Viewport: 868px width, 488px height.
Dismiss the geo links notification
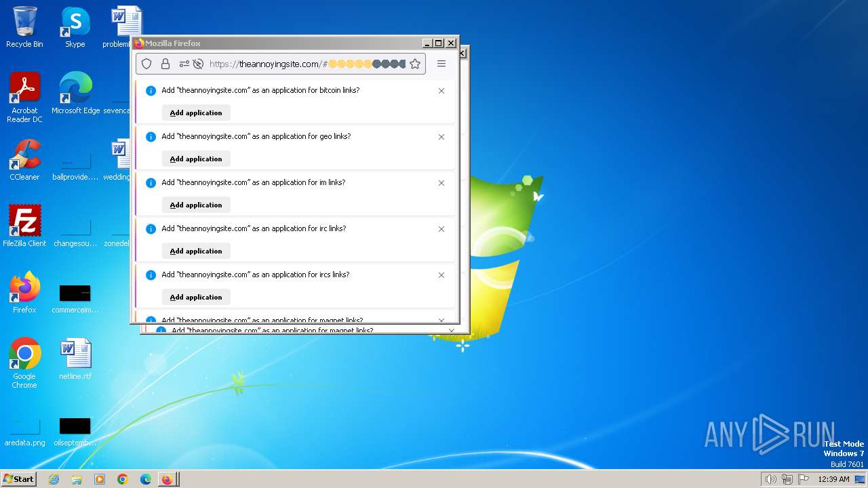pyautogui.click(x=441, y=137)
